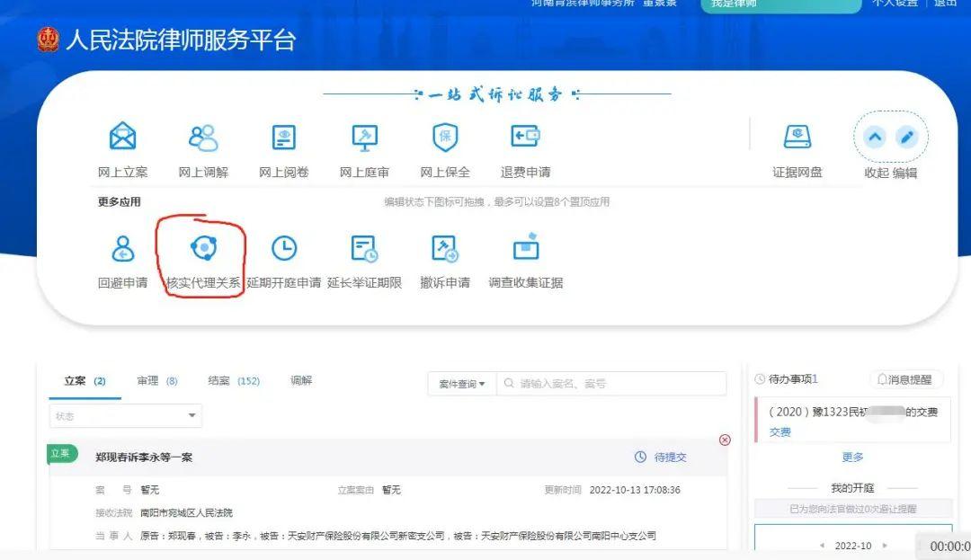Click the green 立案 tag badge
Viewport: 971px width, 560px height.
click(62, 454)
